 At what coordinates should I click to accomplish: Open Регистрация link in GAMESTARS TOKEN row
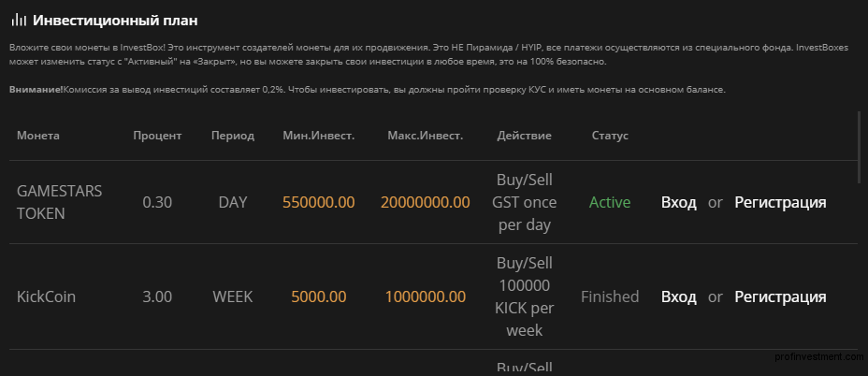point(780,202)
